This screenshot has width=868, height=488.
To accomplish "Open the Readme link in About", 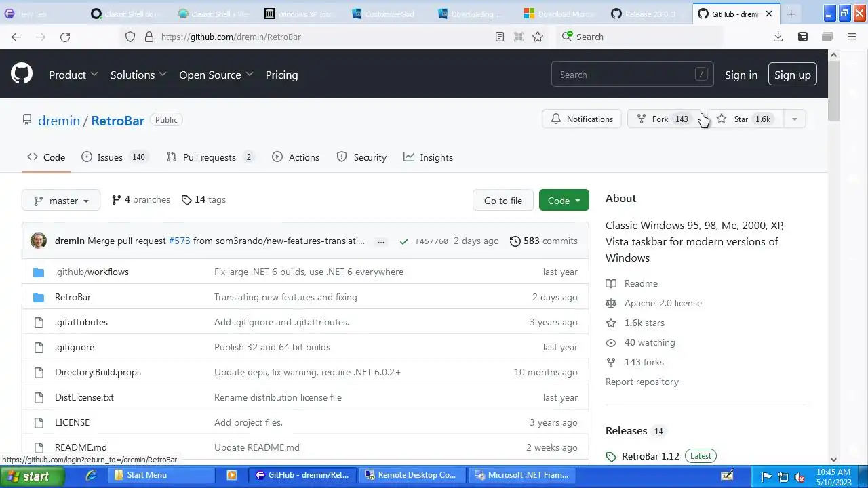I will 632,283.
